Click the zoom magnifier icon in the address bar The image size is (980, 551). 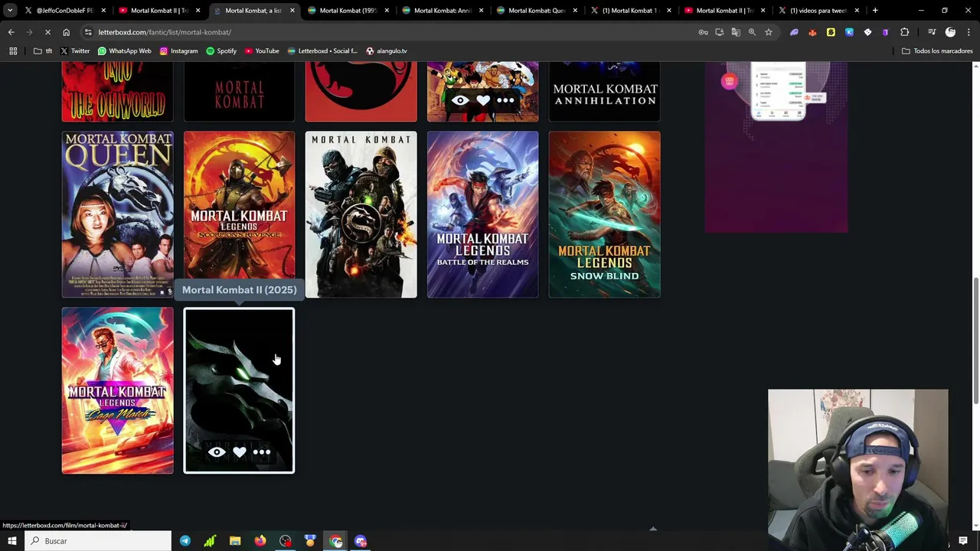[752, 32]
